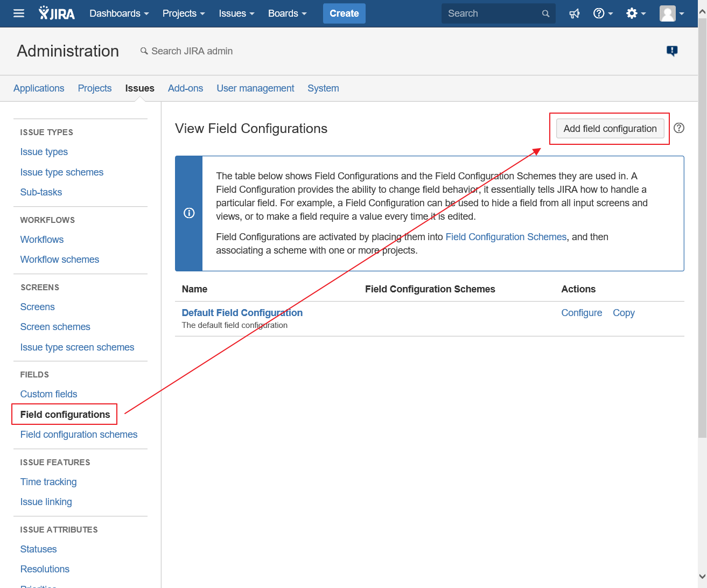Open the help question mark menu

(603, 13)
